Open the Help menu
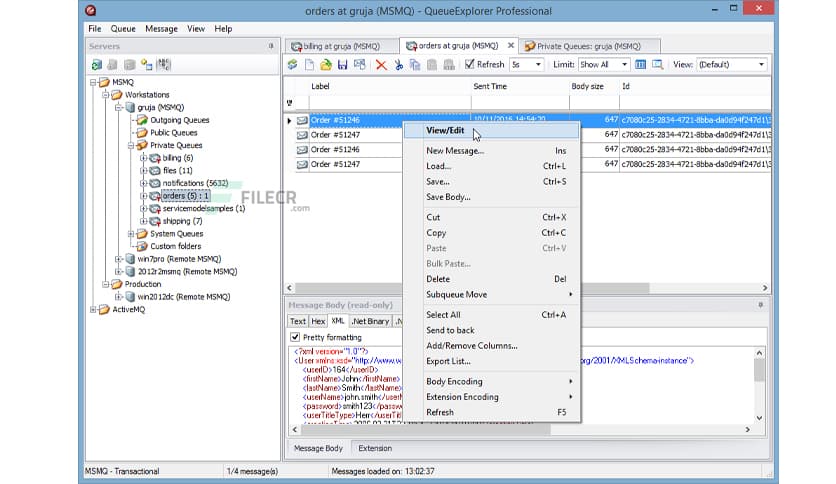The image size is (836, 484). pyautogui.click(x=223, y=29)
